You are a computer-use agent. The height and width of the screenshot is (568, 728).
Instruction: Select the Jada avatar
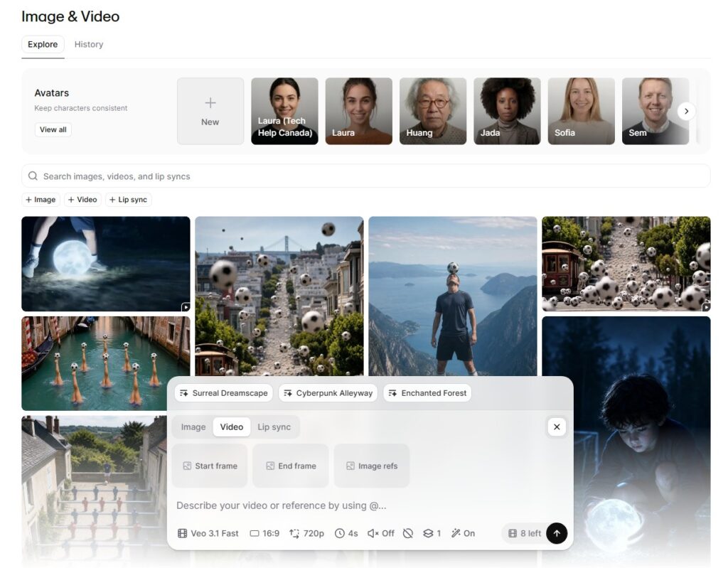click(507, 111)
